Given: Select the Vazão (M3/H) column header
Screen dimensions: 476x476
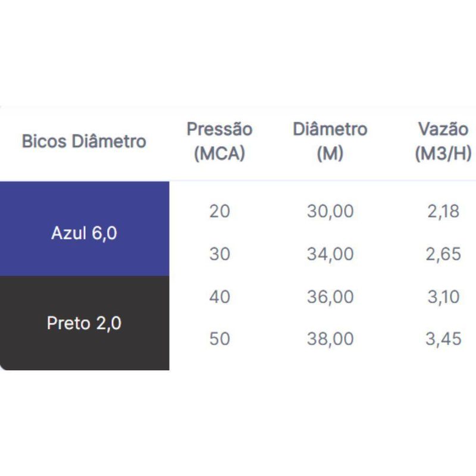Looking at the screenshot, I should tap(443, 141).
